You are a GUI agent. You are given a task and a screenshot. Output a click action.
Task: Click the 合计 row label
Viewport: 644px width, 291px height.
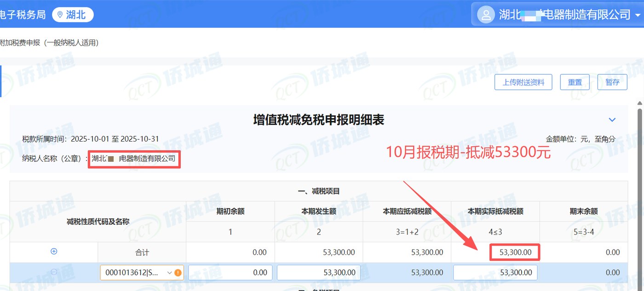click(142, 252)
